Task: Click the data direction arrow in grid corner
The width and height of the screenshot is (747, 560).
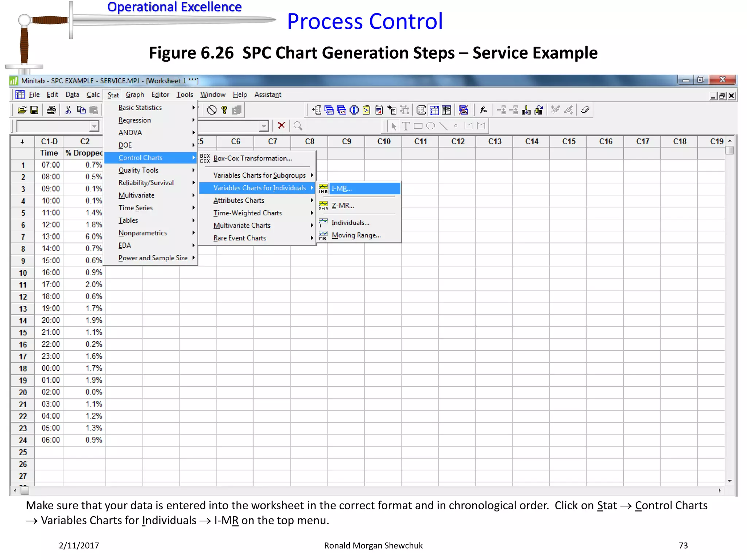Action: point(23,141)
